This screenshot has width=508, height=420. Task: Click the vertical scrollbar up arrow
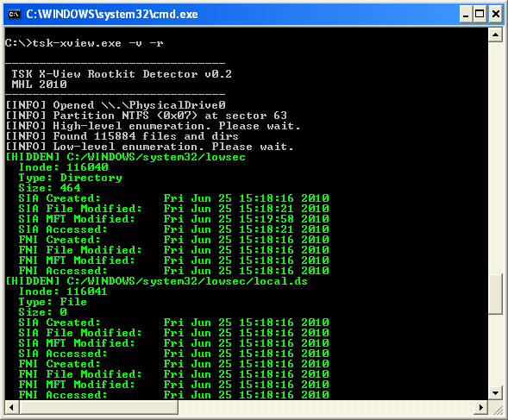pos(495,34)
